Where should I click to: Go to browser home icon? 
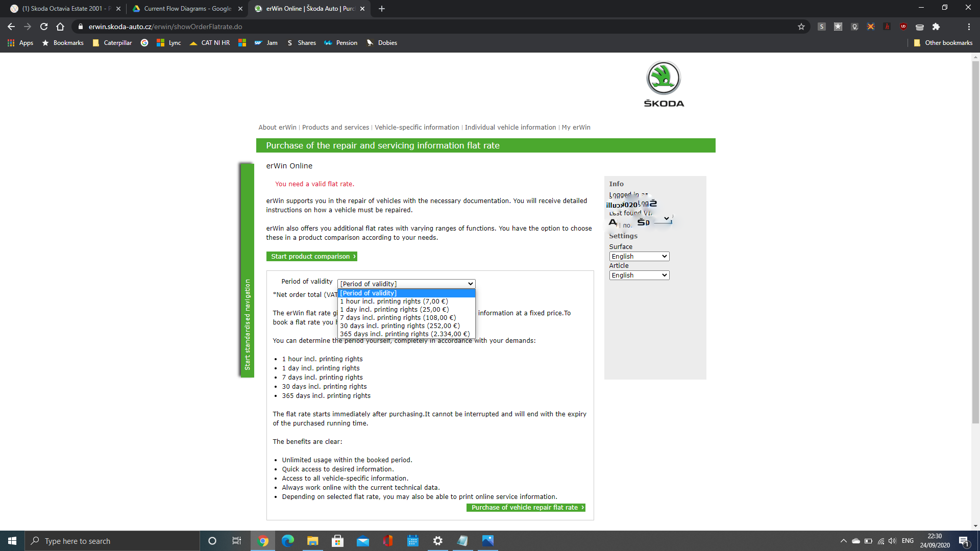click(x=60, y=27)
